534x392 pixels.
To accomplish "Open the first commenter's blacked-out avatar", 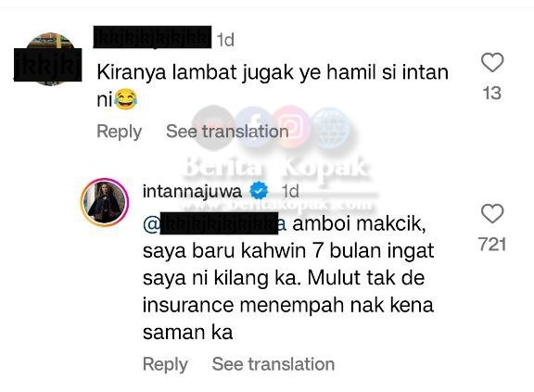I will point(47,59).
